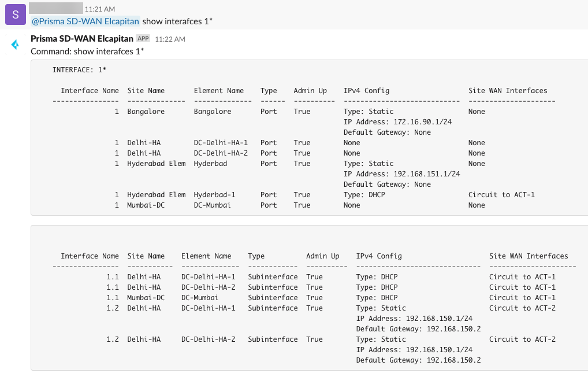Click the Hyderbad-1 element name
588x373 pixels.
[x=214, y=195]
